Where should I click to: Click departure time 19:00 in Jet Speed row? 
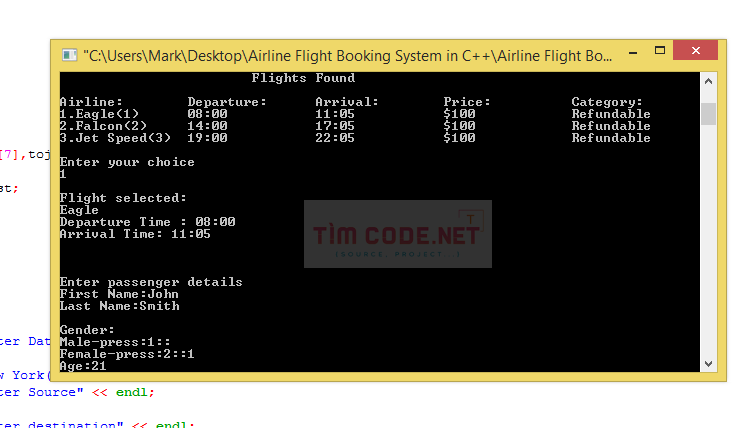(x=208, y=138)
